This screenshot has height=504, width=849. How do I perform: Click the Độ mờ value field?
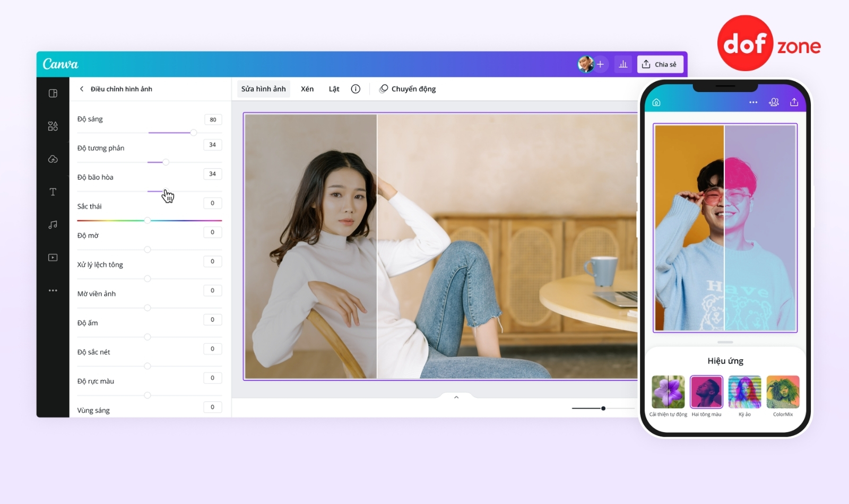tap(213, 232)
